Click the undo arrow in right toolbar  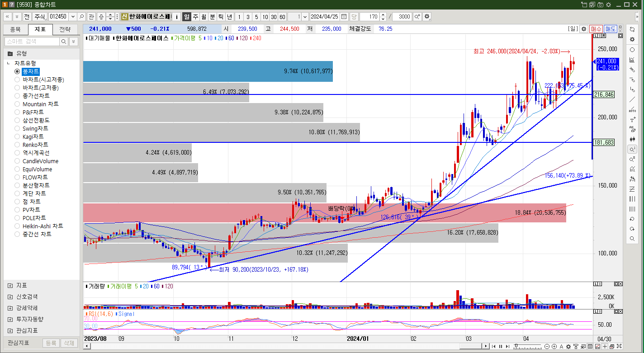coord(632,219)
